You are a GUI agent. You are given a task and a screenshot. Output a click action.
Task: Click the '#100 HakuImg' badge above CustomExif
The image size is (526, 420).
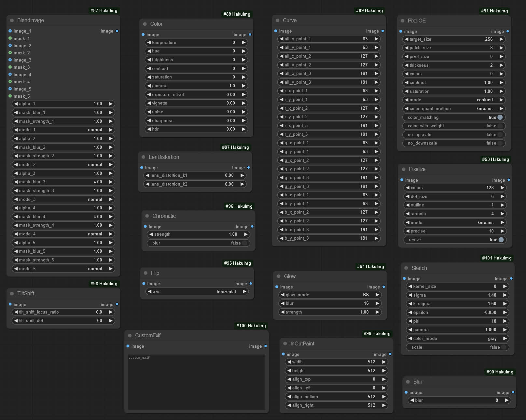pos(251,326)
